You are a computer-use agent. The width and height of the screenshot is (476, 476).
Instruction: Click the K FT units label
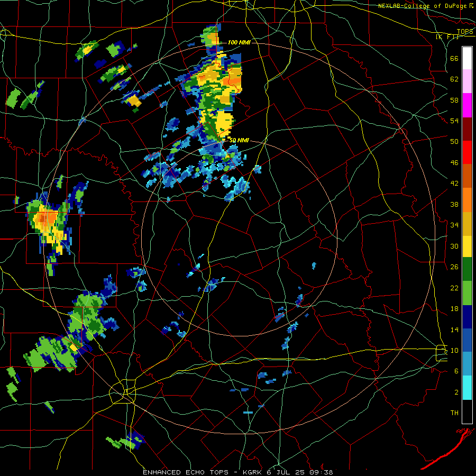[x=447, y=36]
